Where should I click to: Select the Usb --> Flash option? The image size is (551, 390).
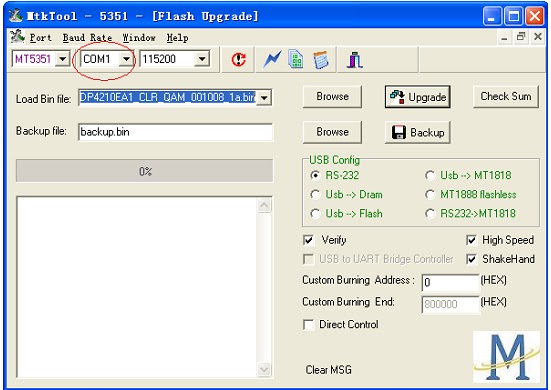315,213
